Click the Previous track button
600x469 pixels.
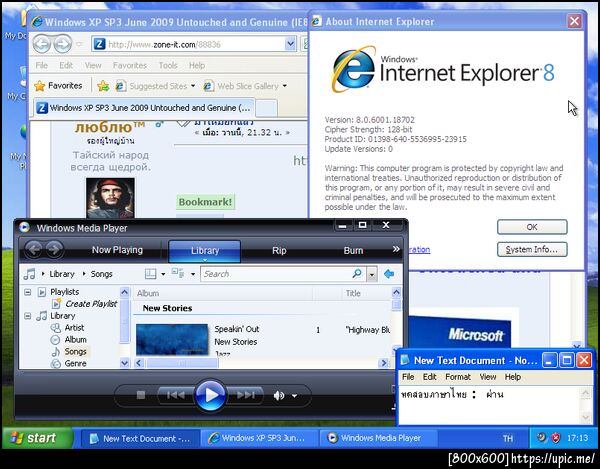pyautogui.click(x=176, y=395)
